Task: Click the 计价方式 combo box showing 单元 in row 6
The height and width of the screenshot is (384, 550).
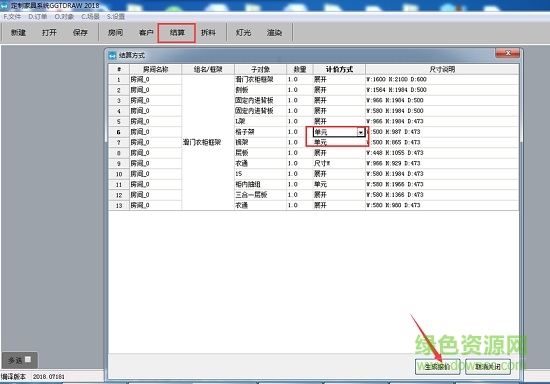Action: [x=339, y=132]
